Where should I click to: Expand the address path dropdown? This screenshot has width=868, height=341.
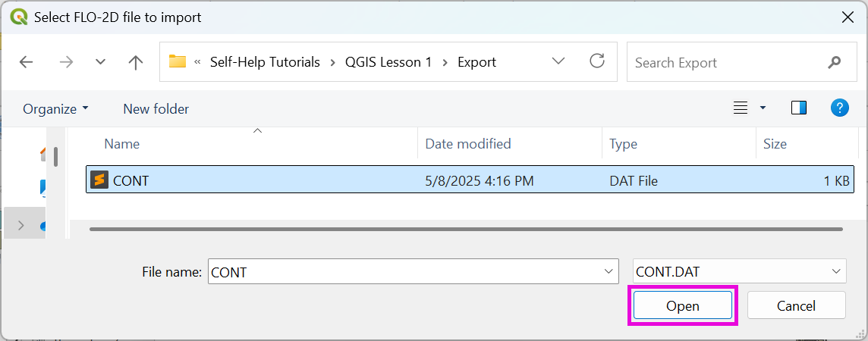pyautogui.click(x=558, y=62)
